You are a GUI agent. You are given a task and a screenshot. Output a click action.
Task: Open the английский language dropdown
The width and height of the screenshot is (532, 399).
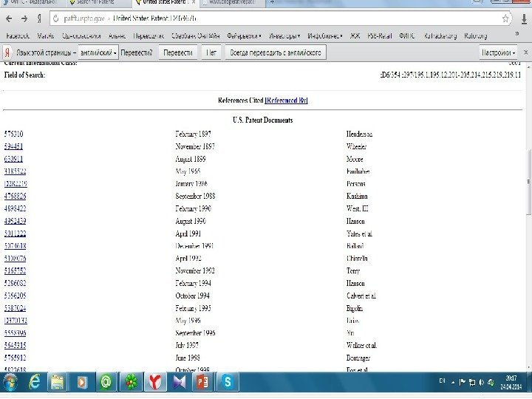tap(98, 52)
